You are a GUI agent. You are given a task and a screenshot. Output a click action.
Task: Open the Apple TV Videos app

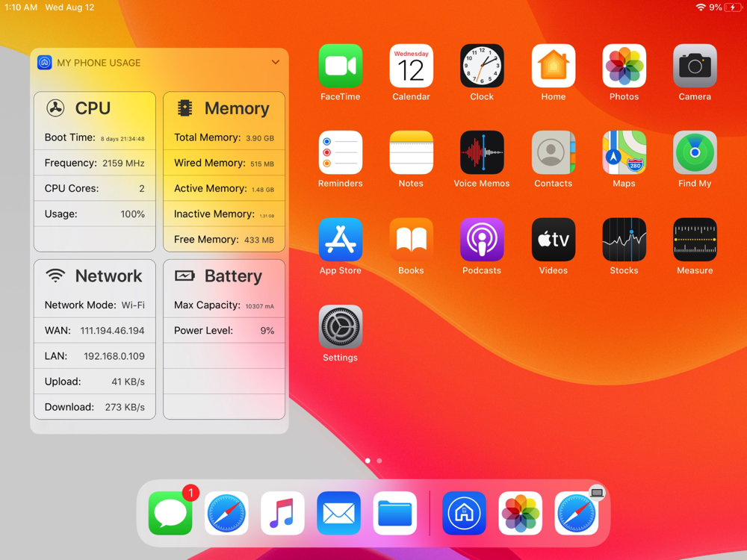tap(553, 240)
